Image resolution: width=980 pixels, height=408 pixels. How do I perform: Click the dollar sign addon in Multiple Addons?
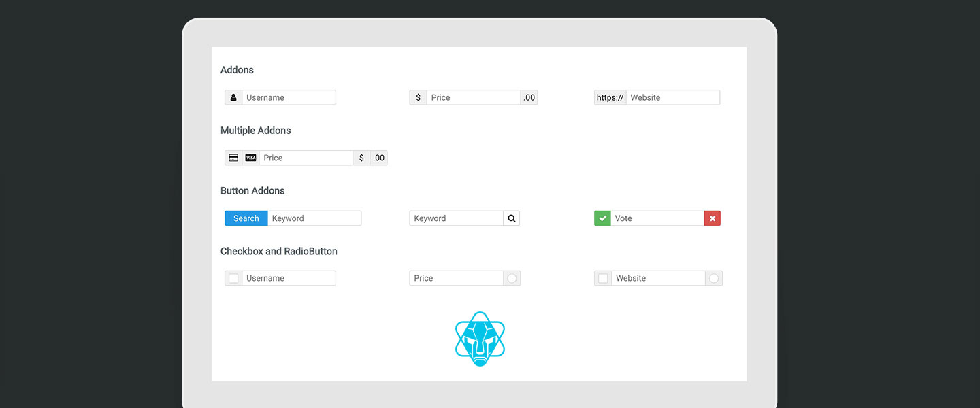[361, 158]
